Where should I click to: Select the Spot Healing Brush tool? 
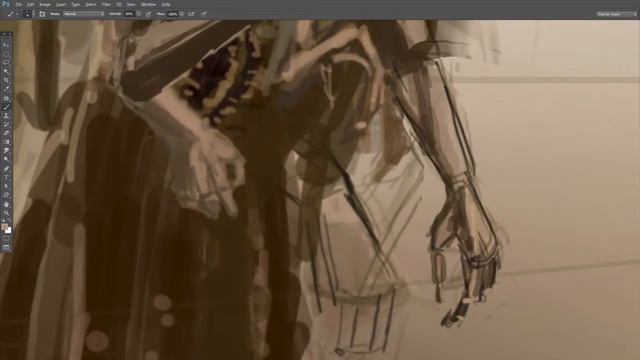point(6,98)
